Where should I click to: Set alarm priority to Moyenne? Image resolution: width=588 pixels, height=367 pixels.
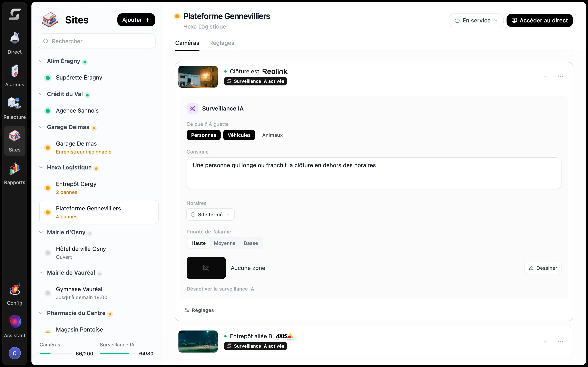point(225,243)
